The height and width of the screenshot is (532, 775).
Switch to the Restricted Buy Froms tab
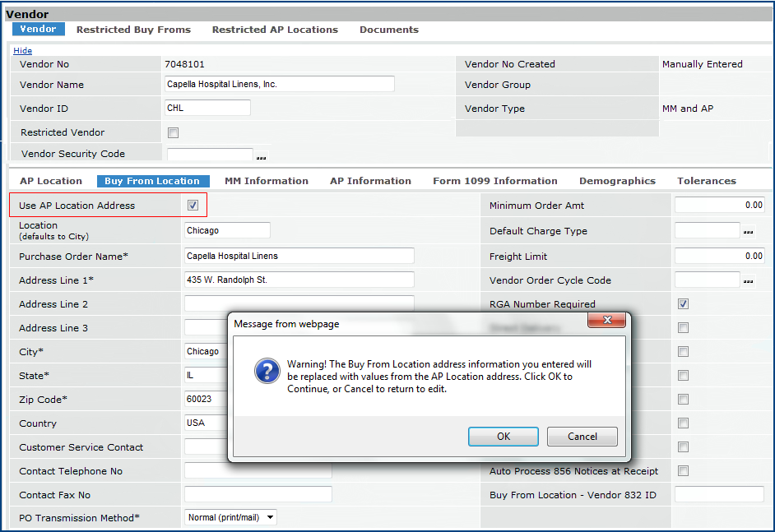[133, 30]
